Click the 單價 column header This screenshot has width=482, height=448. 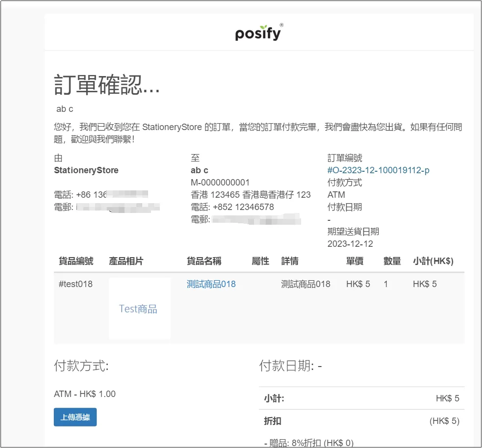[x=355, y=261]
